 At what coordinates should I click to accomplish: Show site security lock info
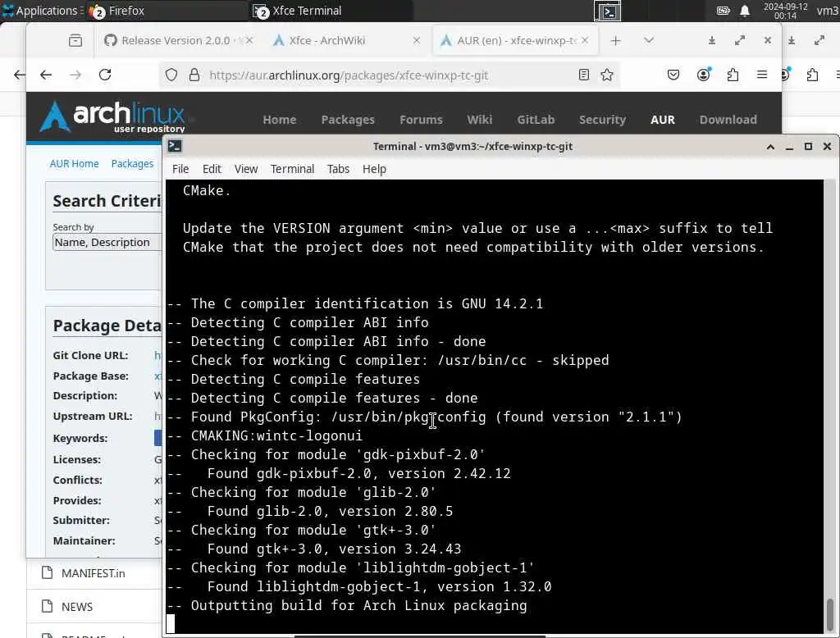pos(194,75)
